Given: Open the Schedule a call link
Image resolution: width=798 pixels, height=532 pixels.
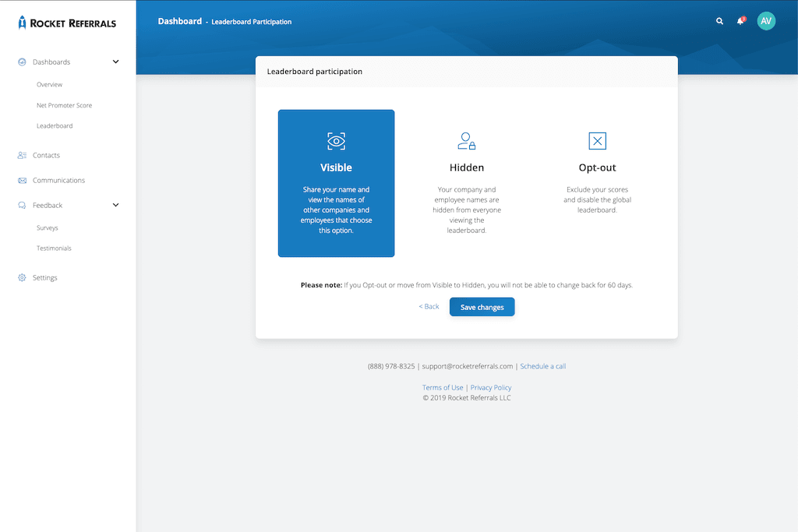Looking at the screenshot, I should [542, 366].
